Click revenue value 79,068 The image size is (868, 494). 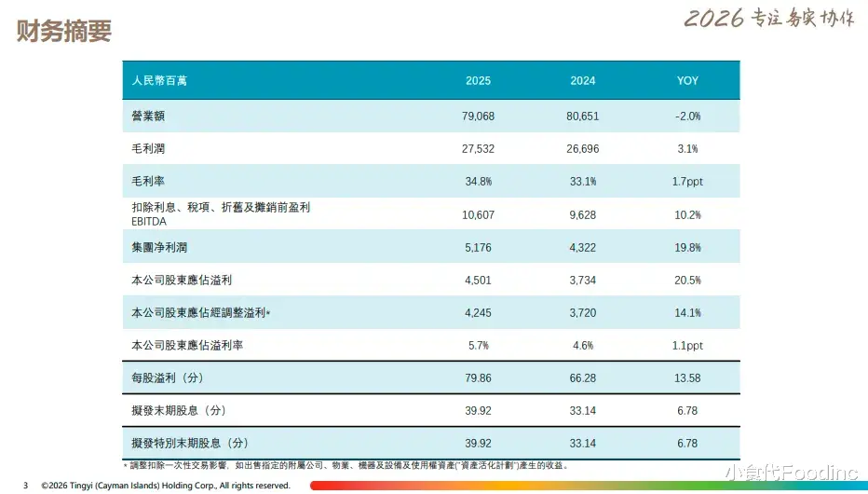point(479,117)
